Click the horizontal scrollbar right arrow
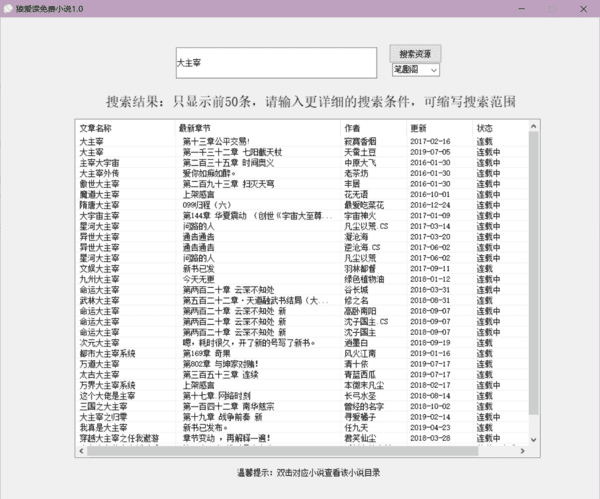 [x=522, y=451]
